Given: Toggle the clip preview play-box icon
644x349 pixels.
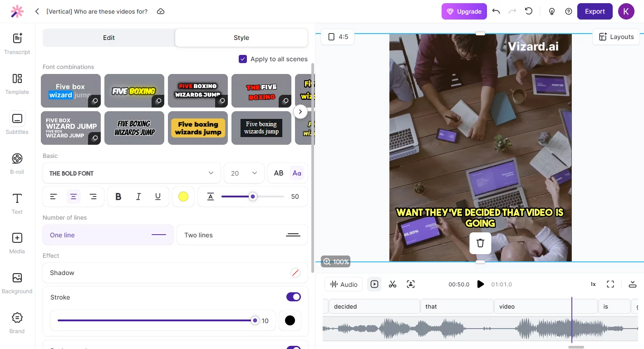Looking at the screenshot, I should pyautogui.click(x=374, y=284).
